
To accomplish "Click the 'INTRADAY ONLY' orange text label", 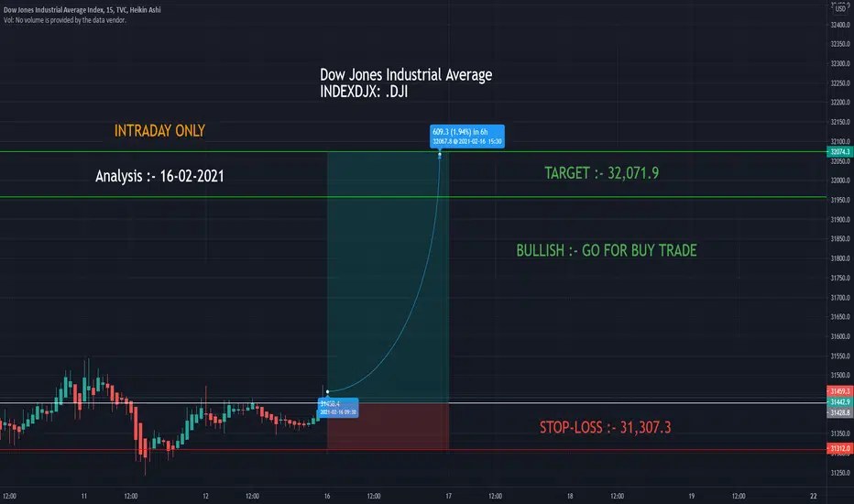I will 159,131.
